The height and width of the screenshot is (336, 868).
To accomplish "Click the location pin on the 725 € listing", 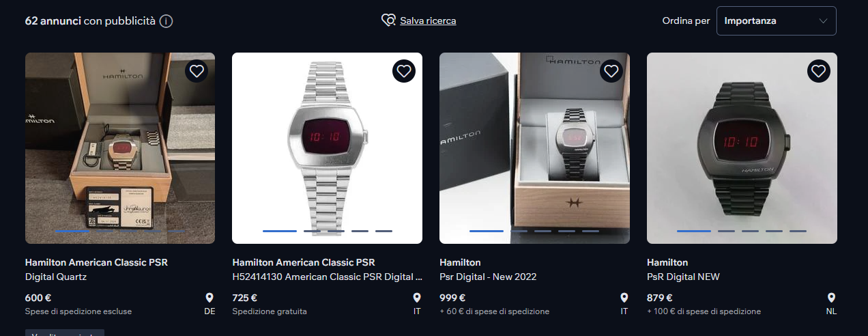I will [x=417, y=298].
